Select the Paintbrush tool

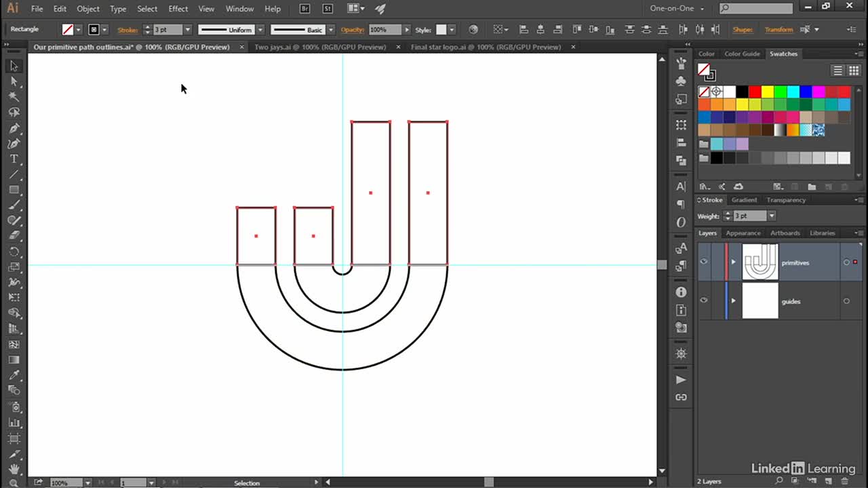click(x=14, y=205)
